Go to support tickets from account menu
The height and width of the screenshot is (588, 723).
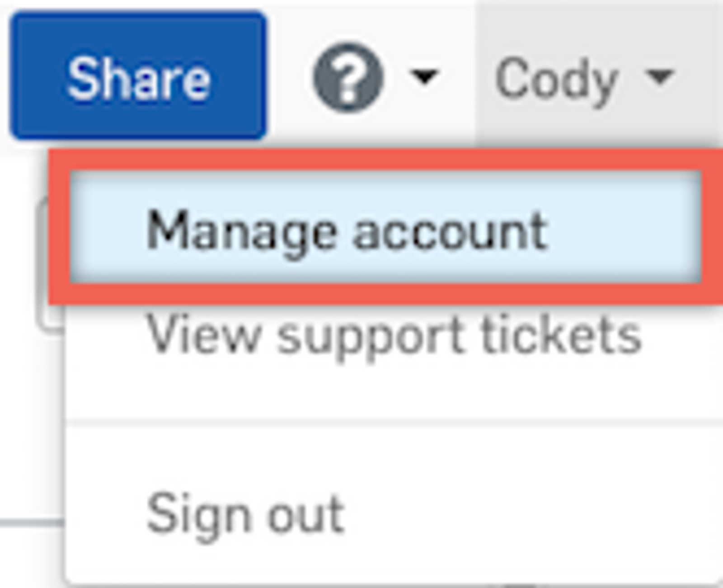coord(393,336)
